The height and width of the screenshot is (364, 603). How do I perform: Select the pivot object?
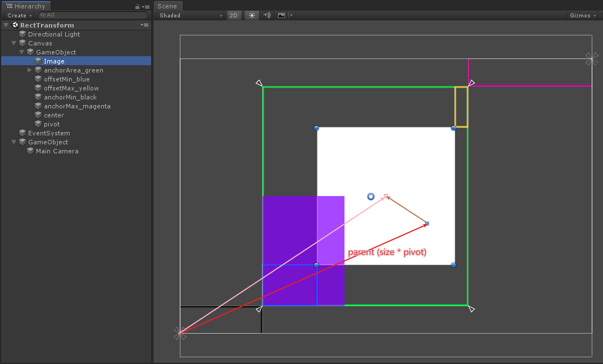(52, 124)
